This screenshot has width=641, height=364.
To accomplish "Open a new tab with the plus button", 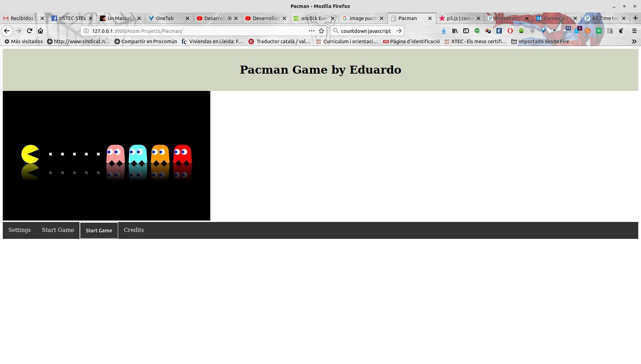I will (635, 18).
